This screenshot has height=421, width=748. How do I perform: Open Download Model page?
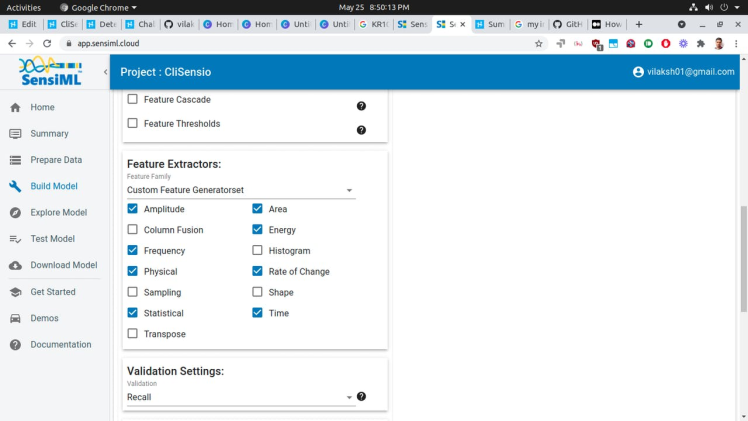coord(63,265)
